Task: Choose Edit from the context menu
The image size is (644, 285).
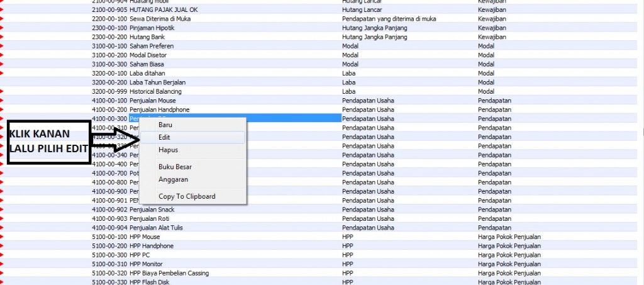Action: pyautogui.click(x=165, y=137)
